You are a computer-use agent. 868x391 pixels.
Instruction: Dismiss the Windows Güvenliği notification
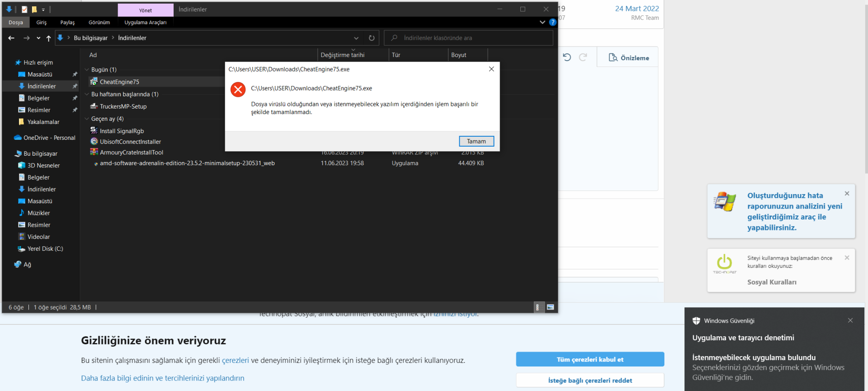(850, 320)
